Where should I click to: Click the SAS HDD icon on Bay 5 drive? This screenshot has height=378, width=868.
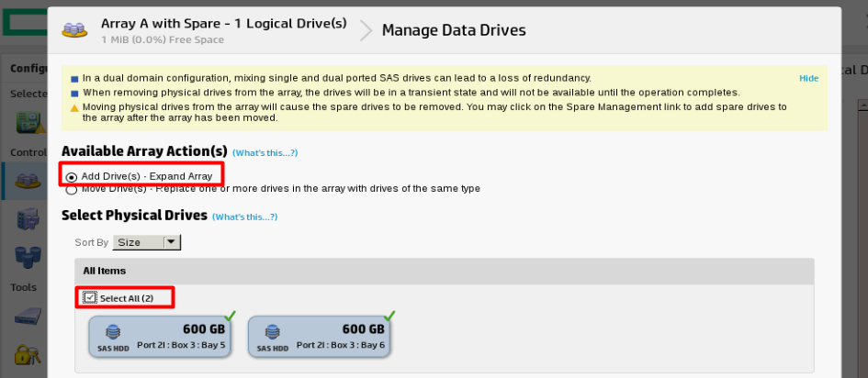tap(114, 333)
